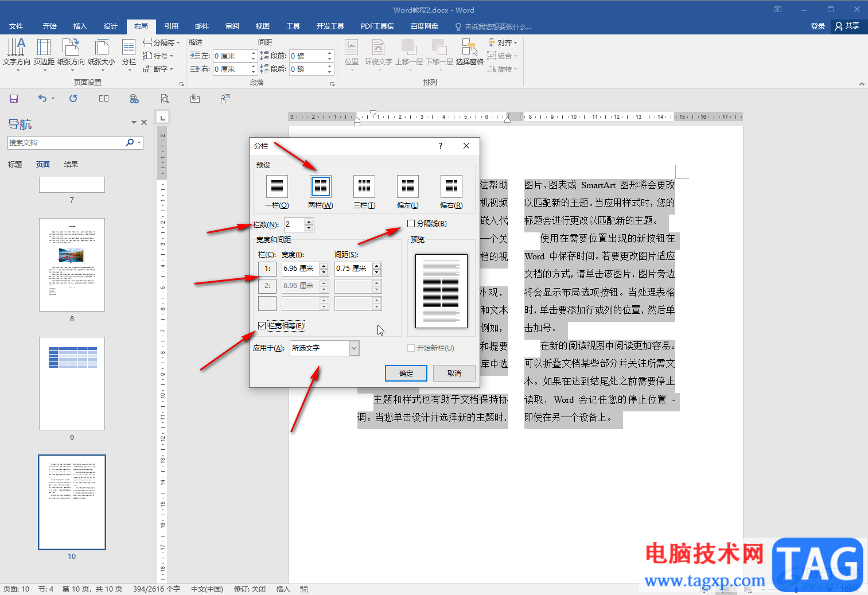Uncheck the 栏宽相等 equal column width checkbox
This screenshot has height=595, width=868.
tap(262, 326)
